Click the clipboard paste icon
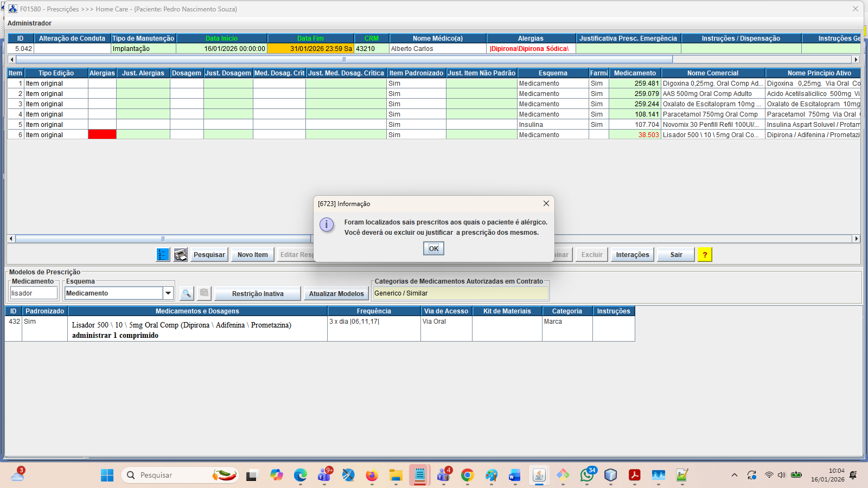Screen dimensions: 868x488 pos(204,293)
